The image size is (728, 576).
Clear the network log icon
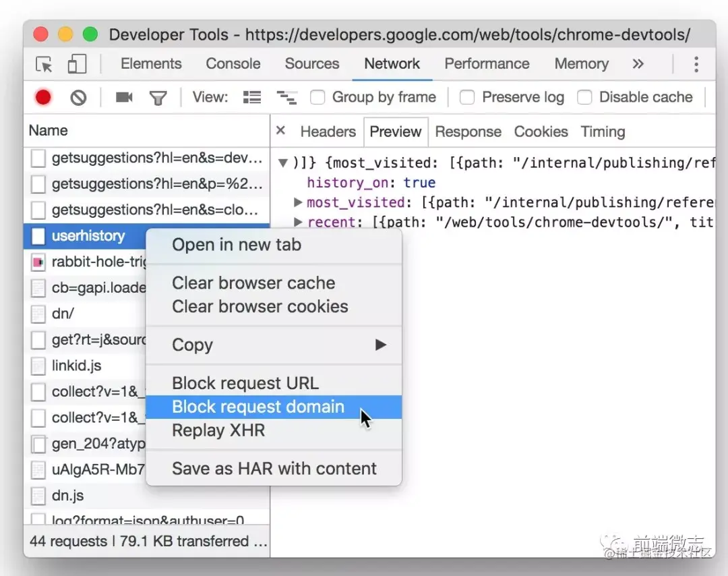[x=78, y=98]
